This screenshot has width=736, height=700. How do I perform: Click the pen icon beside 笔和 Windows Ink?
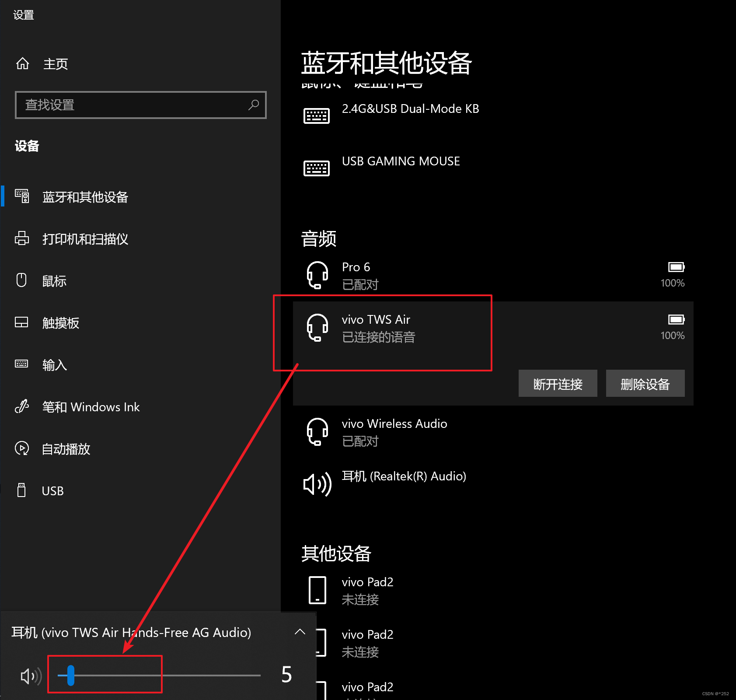pyautogui.click(x=22, y=406)
